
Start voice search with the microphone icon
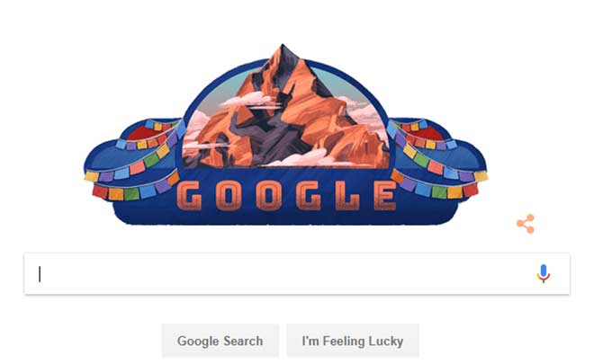(x=544, y=273)
